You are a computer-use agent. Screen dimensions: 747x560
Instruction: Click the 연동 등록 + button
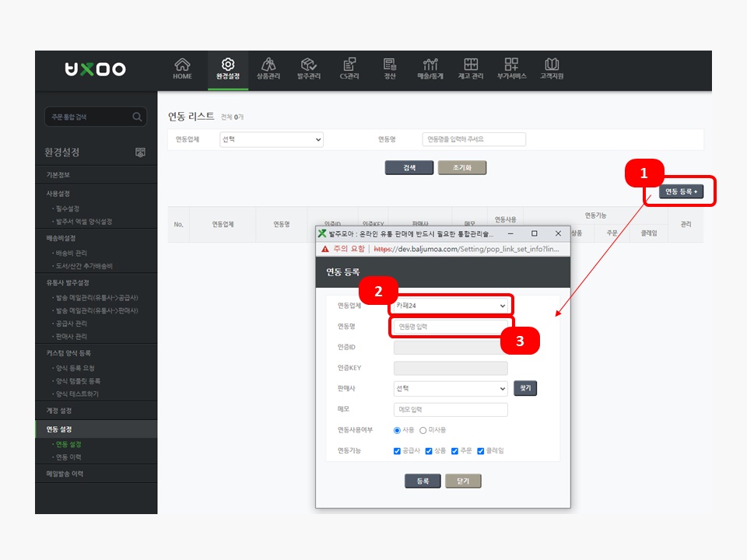click(x=681, y=191)
